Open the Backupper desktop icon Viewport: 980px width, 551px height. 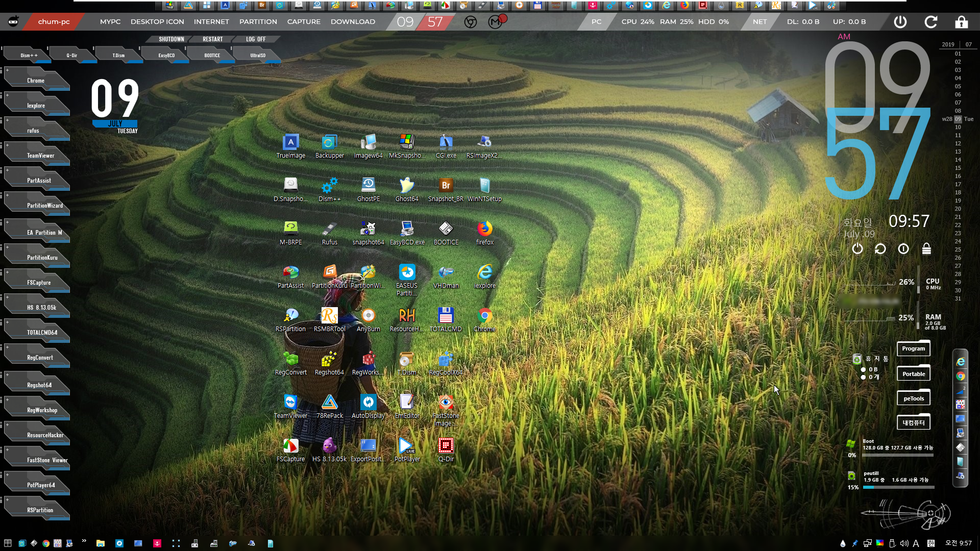329,146
